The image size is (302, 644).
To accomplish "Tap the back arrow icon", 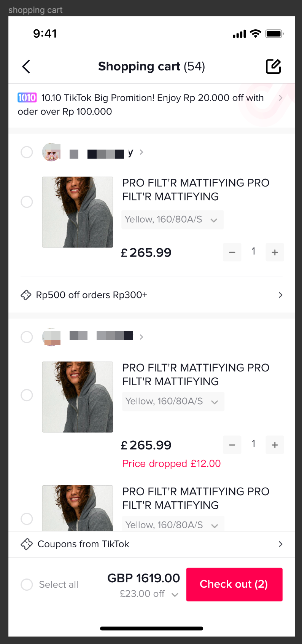I will (26, 67).
